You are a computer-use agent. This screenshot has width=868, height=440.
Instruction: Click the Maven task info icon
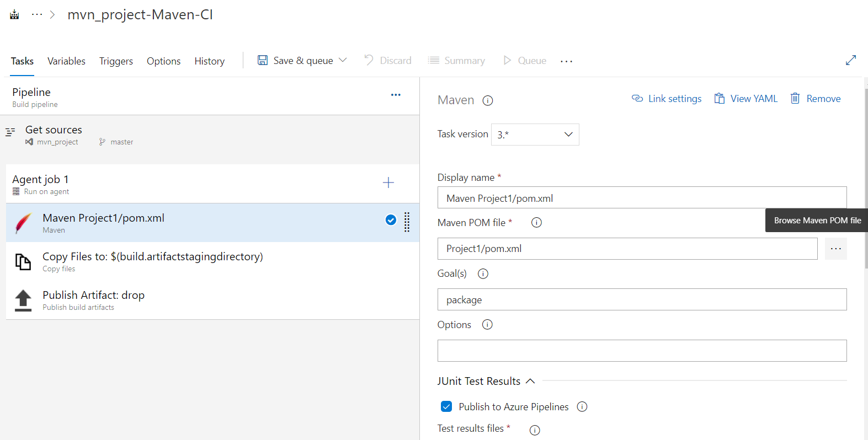(488, 100)
